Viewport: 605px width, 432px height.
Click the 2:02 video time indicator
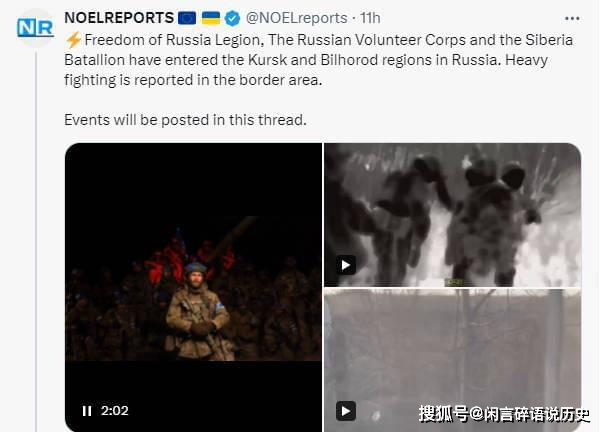pyautogui.click(x=115, y=411)
